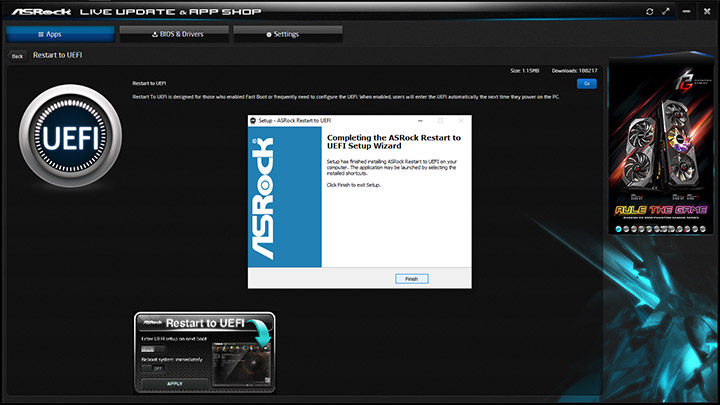Click Finish in the setup wizard
The image size is (720, 405).
[x=411, y=279]
